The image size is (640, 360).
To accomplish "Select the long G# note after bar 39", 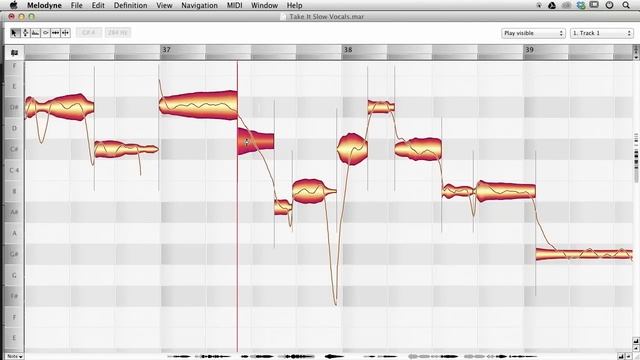I will pos(584,254).
